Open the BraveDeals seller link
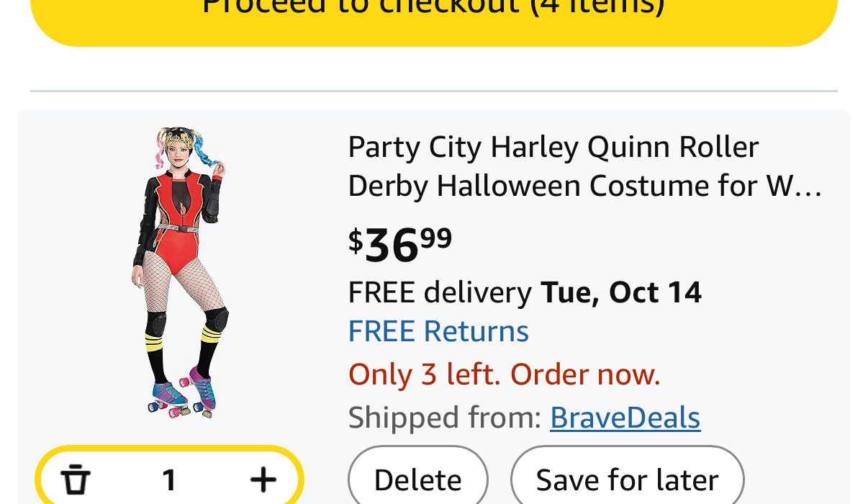This screenshot has height=504, width=868. (x=625, y=418)
